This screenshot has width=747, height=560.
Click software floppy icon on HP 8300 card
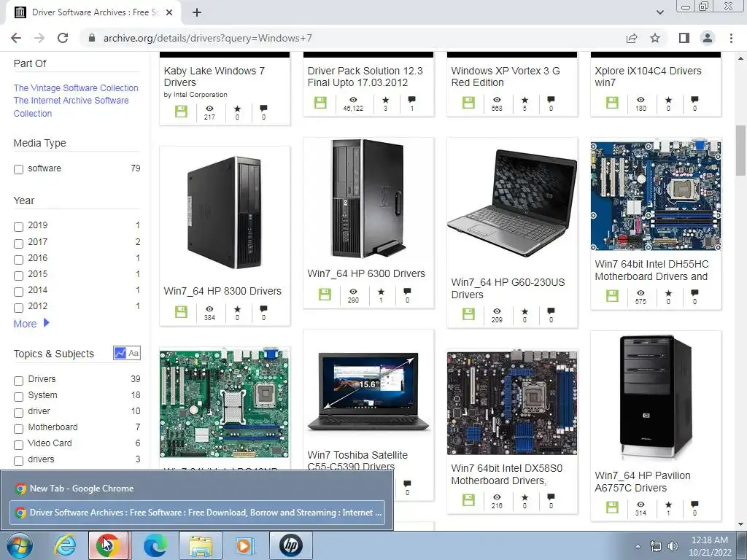tap(181, 312)
